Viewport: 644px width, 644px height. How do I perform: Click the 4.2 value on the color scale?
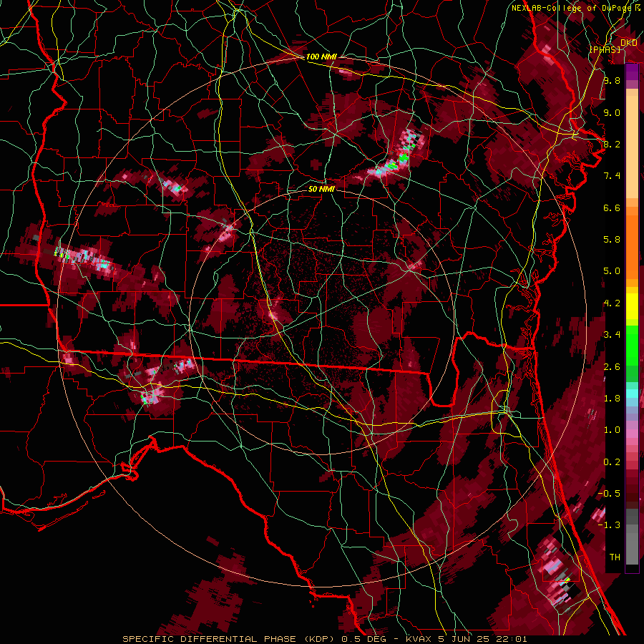pyautogui.click(x=612, y=303)
